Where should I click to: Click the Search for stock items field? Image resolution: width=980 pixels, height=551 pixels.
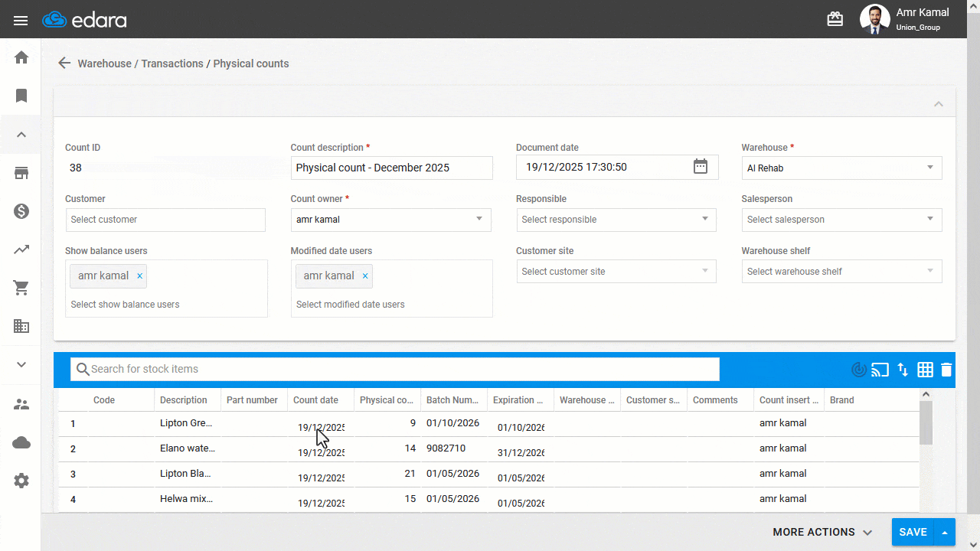tap(395, 369)
